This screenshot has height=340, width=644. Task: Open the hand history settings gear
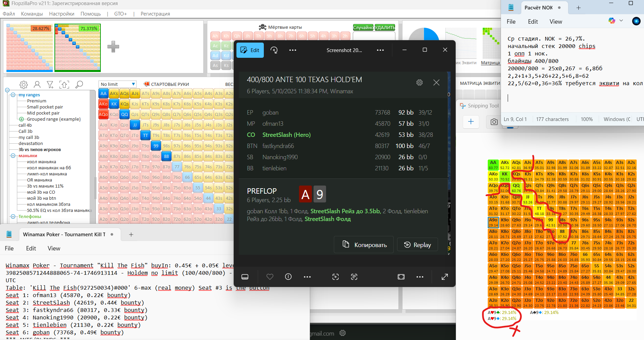[x=419, y=82]
